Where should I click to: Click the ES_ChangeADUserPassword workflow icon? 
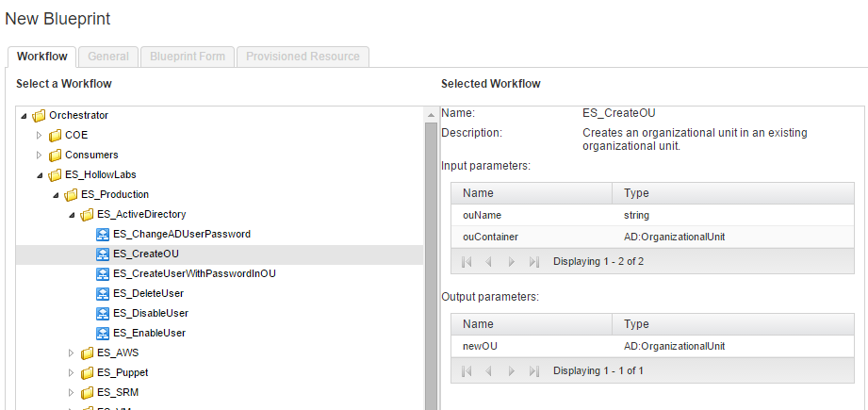click(x=103, y=234)
